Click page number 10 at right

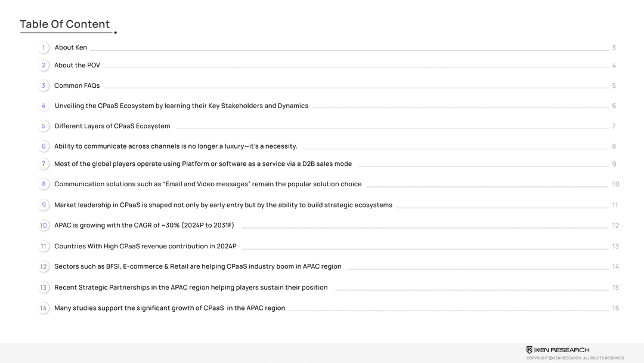pos(615,184)
